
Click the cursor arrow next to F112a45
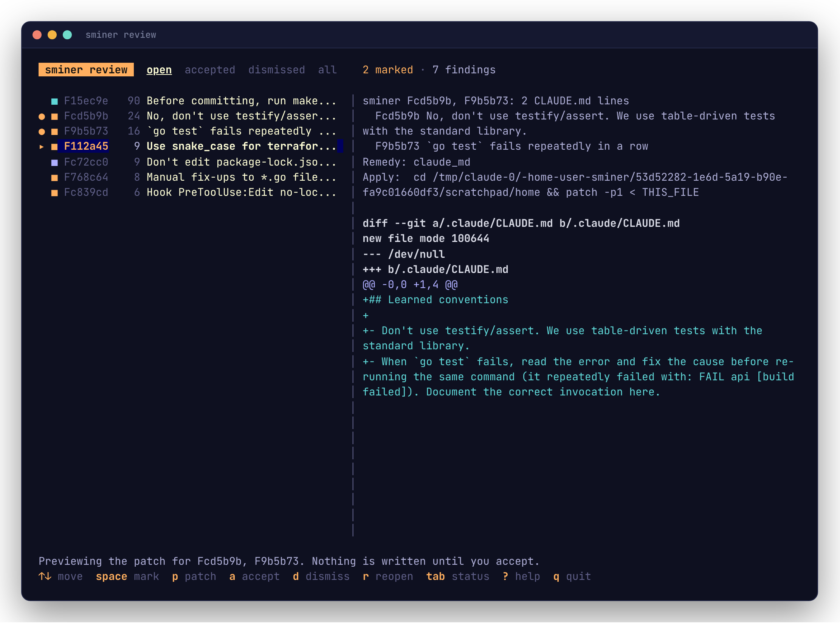tap(42, 147)
